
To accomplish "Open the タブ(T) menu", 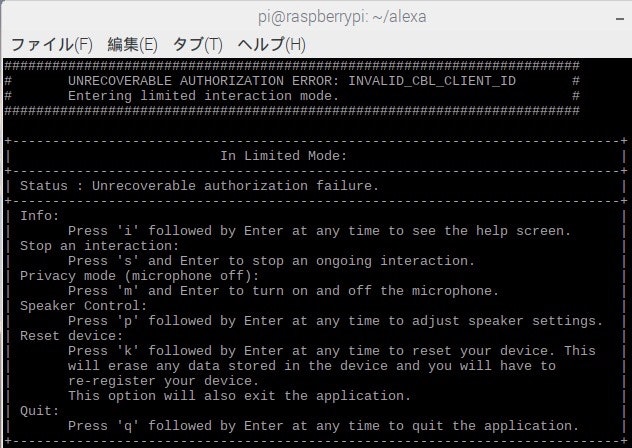I will click(x=198, y=44).
